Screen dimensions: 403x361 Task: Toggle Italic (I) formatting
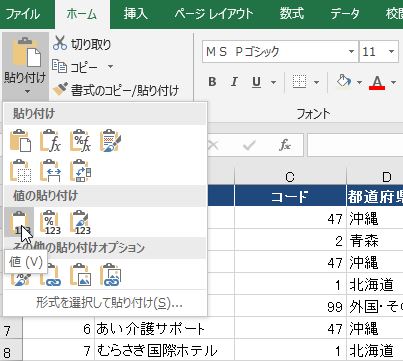coord(234,82)
